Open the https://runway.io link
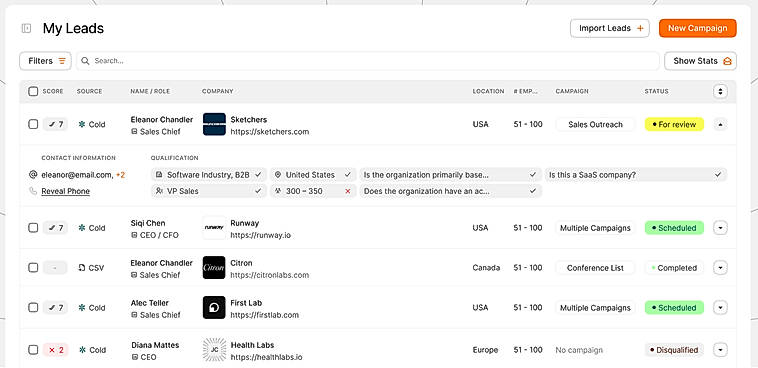Screen dimensions: 758x368 pyautogui.click(x=261, y=236)
